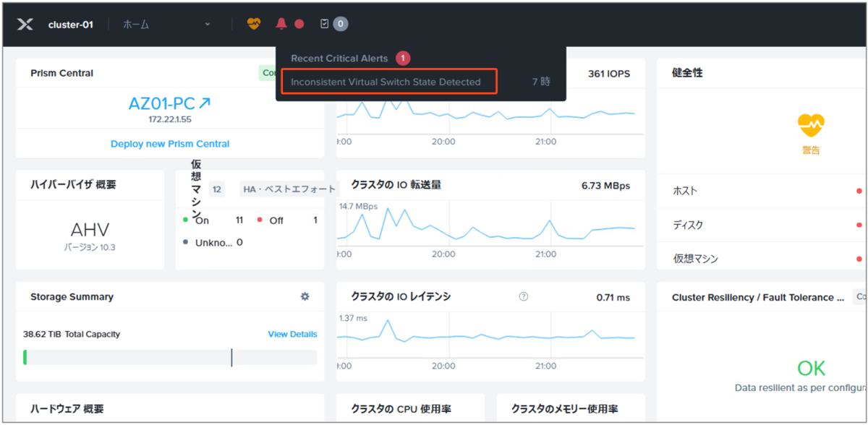
Task: Click the tasks count badge 0
Action: click(340, 24)
